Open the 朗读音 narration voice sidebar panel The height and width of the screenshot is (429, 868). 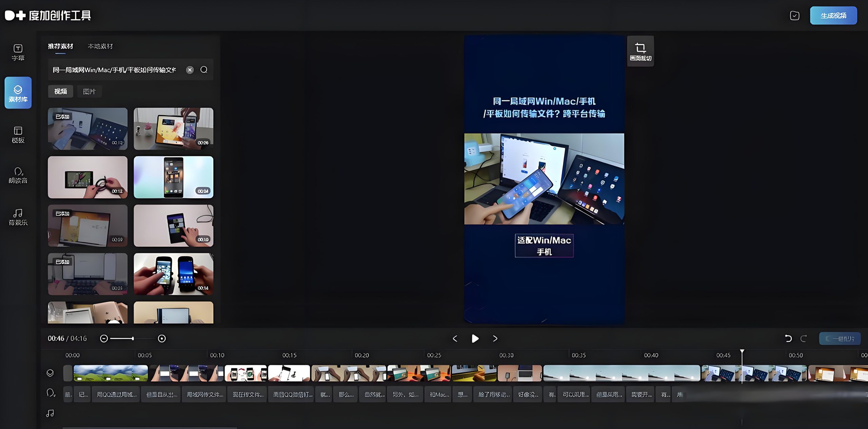tap(18, 175)
